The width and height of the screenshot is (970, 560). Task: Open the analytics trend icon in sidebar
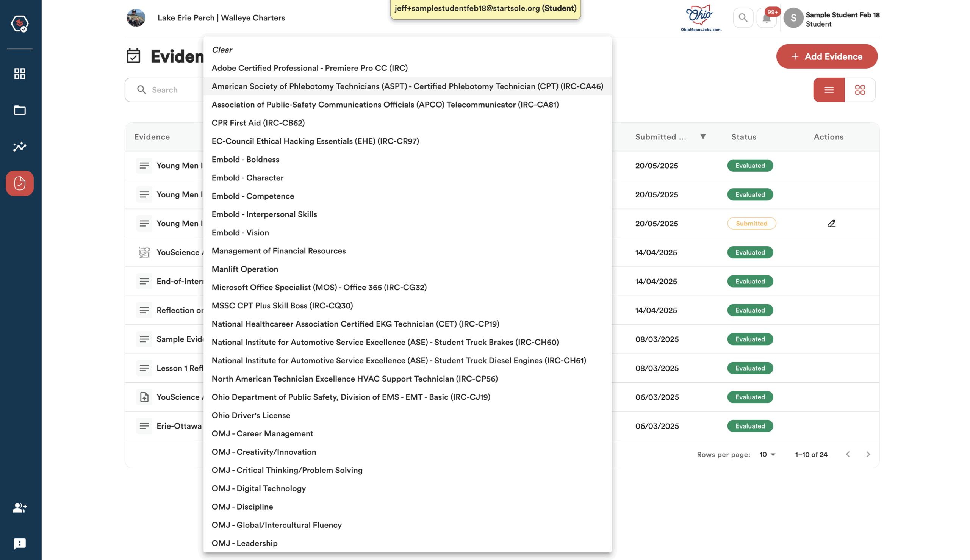click(x=20, y=147)
